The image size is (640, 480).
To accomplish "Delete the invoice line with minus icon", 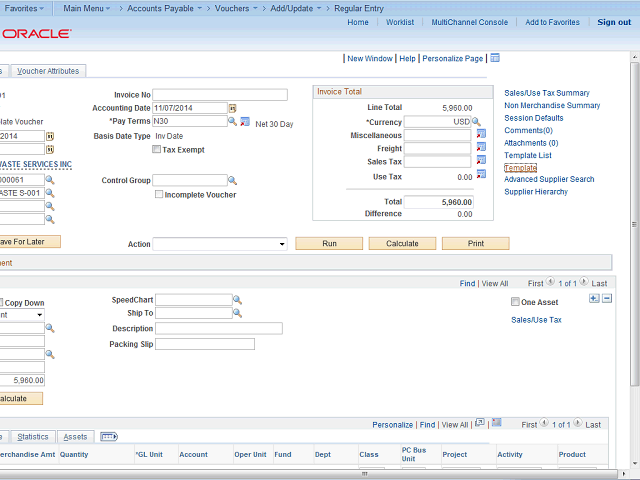I will [x=607, y=298].
